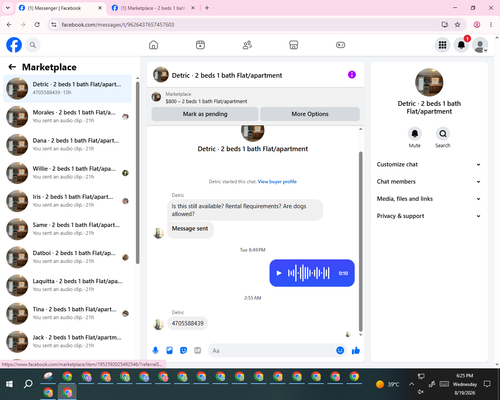500x400 pixels.
Task: Click the weather 39°C widget
Action: [387, 384]
